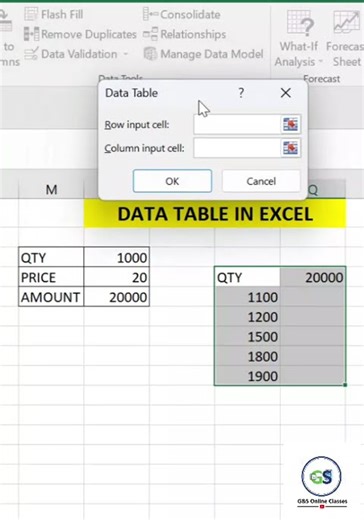Select the AMOUNT label cell
This screenshot has height=520, width=364.
(x=51, y=297)
